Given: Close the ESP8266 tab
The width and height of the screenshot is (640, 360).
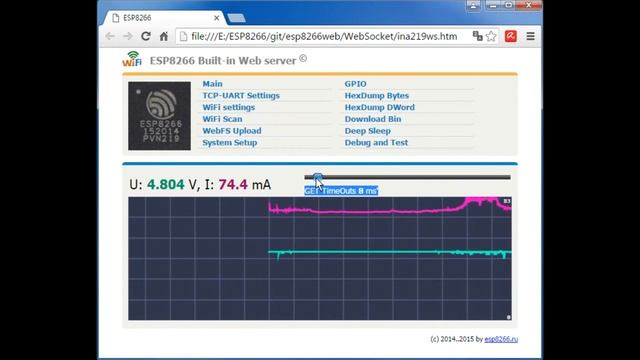Looking at the screenshot, I should [216, 18].
